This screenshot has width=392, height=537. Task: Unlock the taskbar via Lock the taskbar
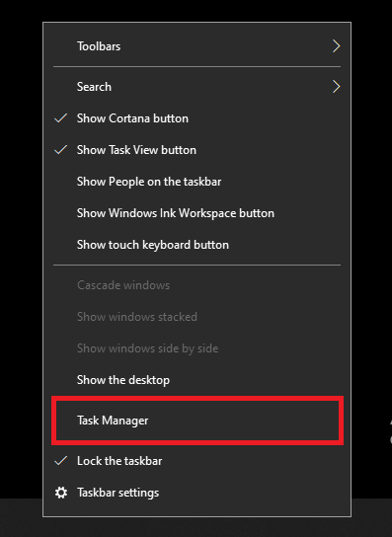[x=197, y=461]
